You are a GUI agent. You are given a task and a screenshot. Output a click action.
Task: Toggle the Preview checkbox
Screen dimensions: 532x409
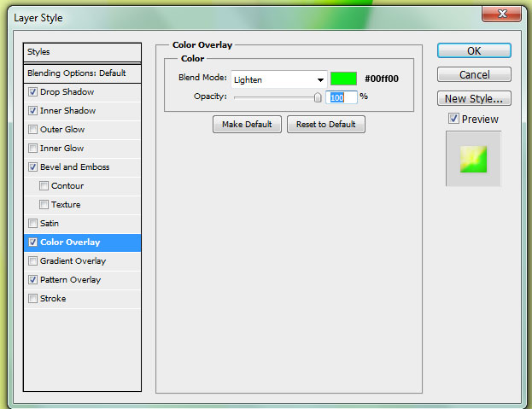click(x=453, y=120)
